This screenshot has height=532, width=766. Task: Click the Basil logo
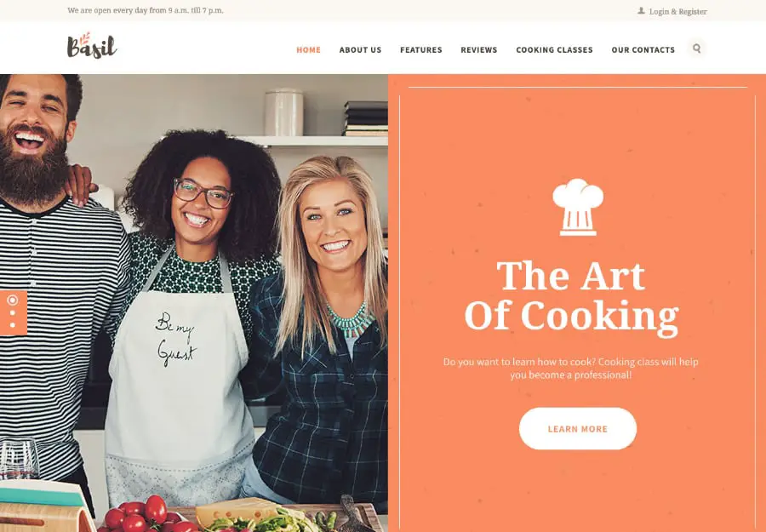tap(92, 45)
